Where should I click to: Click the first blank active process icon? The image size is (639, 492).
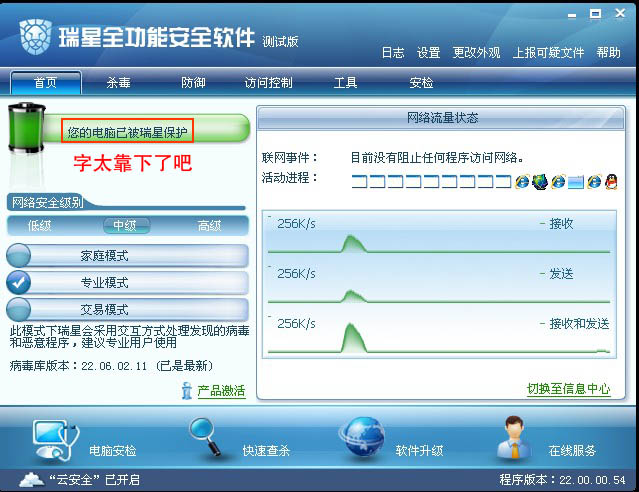tap(359, 182)
